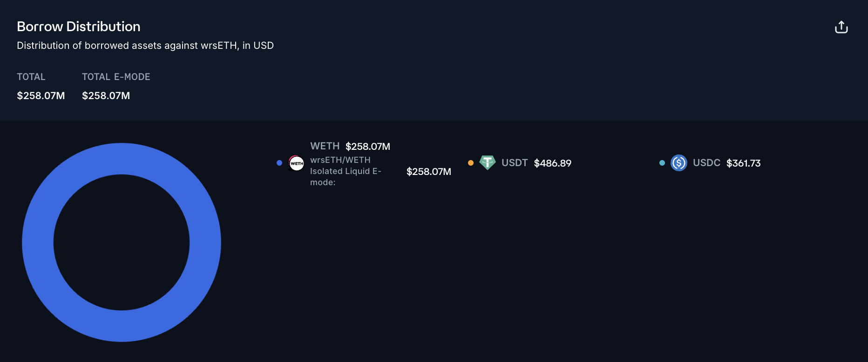This screenshot has width=868, height=362.
Task: Click the TOTAL label
Action: click(x=31, y=77)
